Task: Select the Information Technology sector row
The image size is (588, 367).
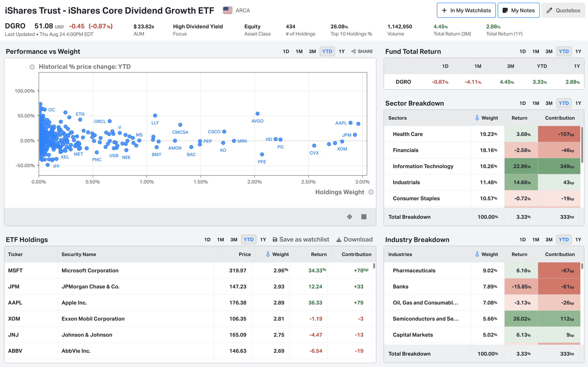Action: [482, 166]
